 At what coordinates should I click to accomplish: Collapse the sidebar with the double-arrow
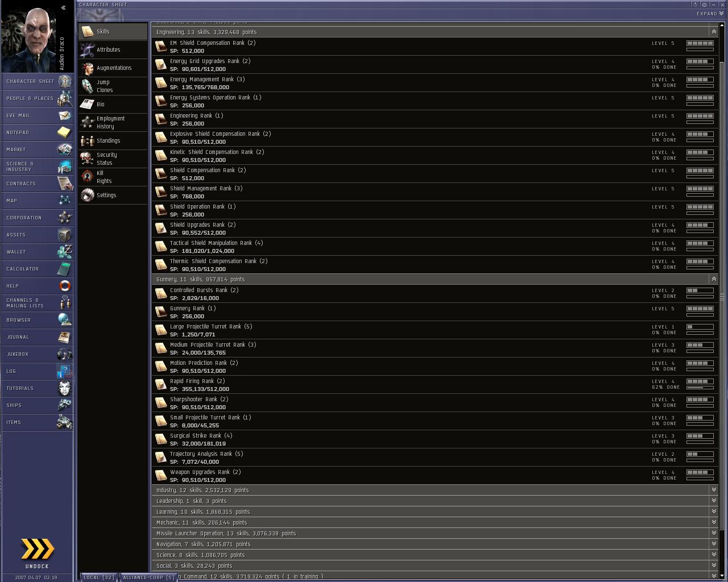pyautogui.click(x=64, y=8)
